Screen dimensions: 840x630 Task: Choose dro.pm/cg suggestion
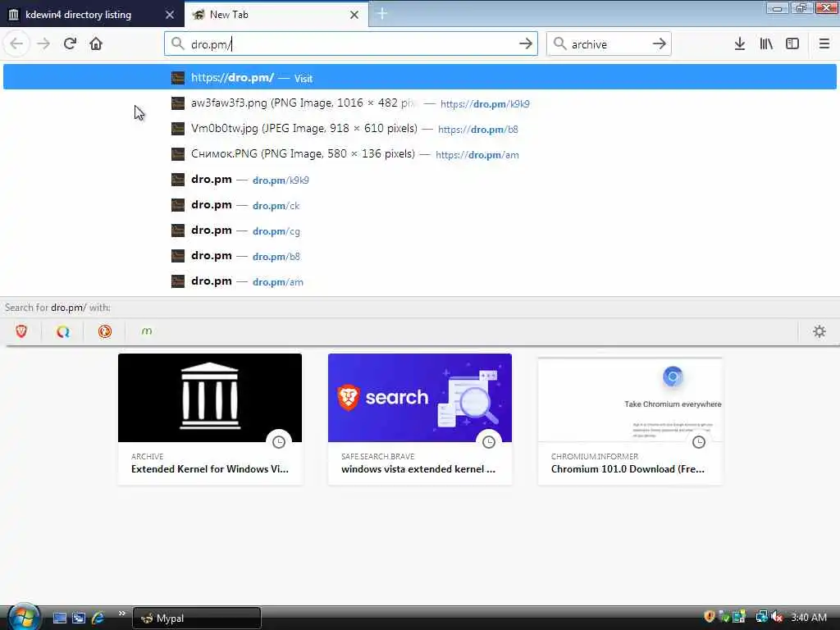[419, 231]
